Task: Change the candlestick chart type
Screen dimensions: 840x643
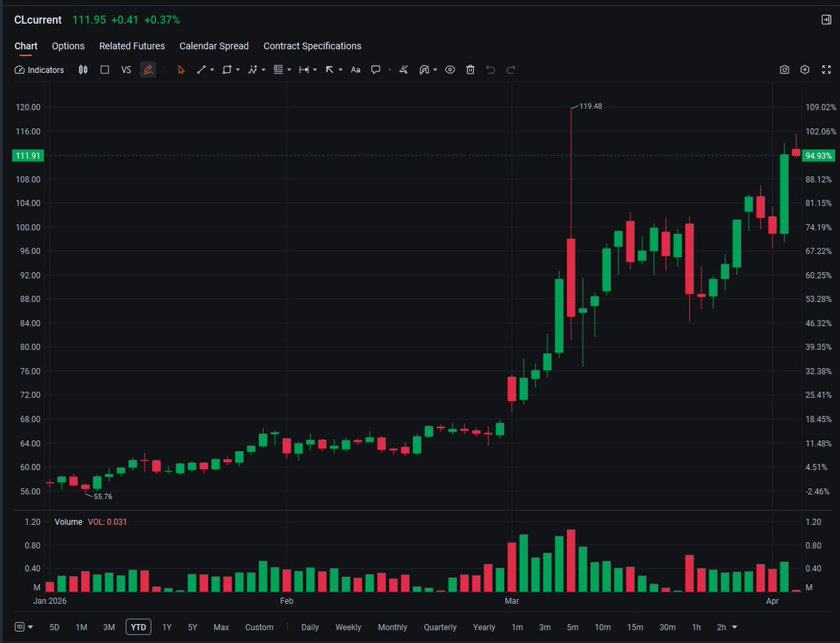Action: (83, 70)
